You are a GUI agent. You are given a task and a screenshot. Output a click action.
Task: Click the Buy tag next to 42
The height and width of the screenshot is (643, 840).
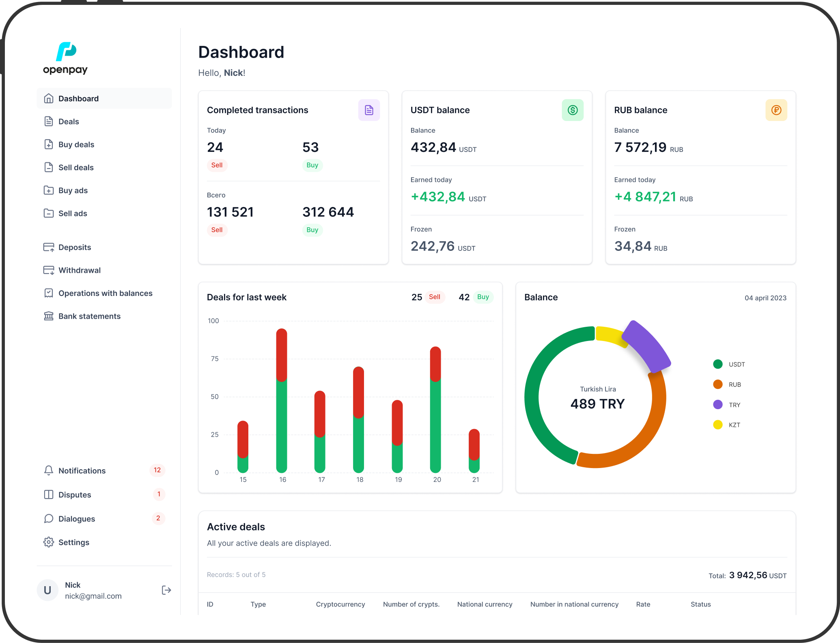coord(483,297)
